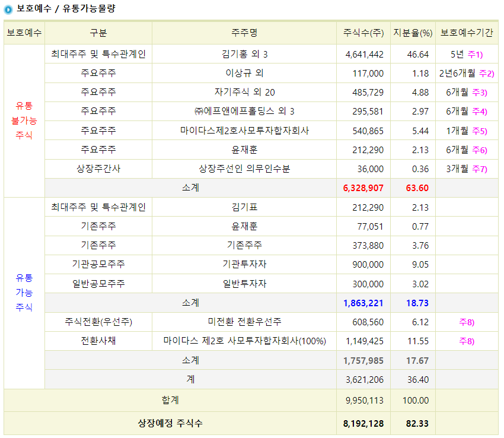
Task: Open footnote 주5) in the 540,865 shares row
Action: (x=480, y=131)
